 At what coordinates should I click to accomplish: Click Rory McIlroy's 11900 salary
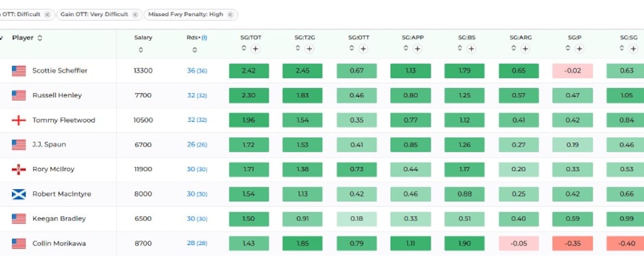click(x=143, y=169)
